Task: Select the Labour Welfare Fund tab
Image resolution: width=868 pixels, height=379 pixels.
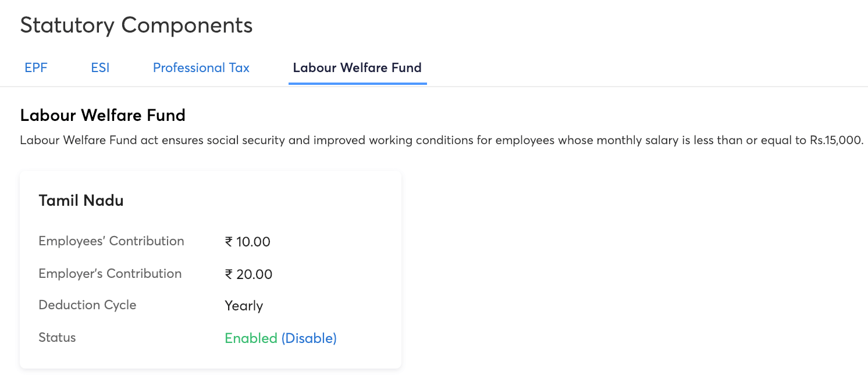Action: coord(357,68)
